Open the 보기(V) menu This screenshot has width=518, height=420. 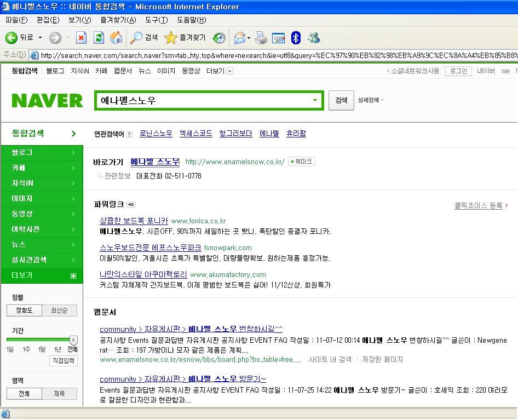(x=79, y=20)
